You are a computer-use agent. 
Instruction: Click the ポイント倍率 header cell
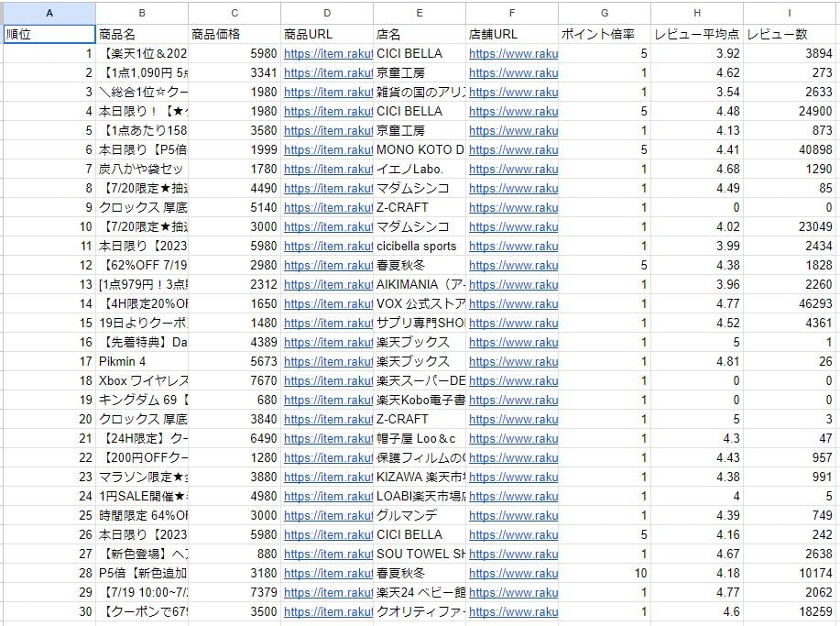point(605,34)
